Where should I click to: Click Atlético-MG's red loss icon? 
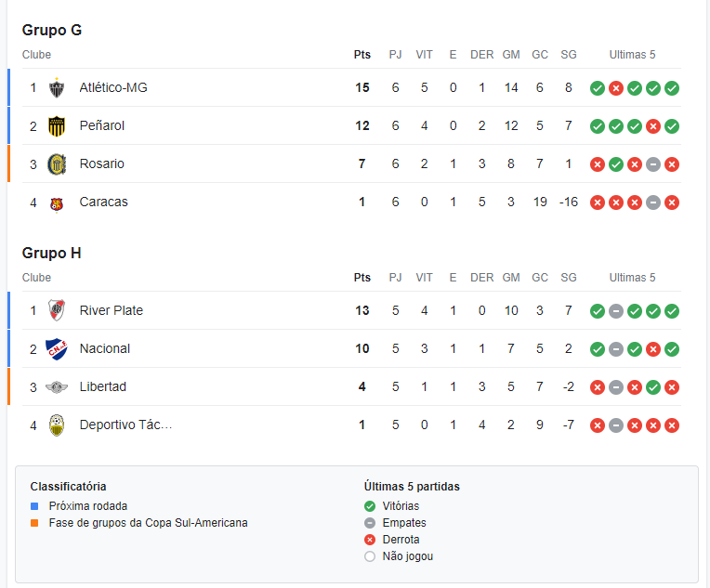pyautogui.click(x=616, y=88)
